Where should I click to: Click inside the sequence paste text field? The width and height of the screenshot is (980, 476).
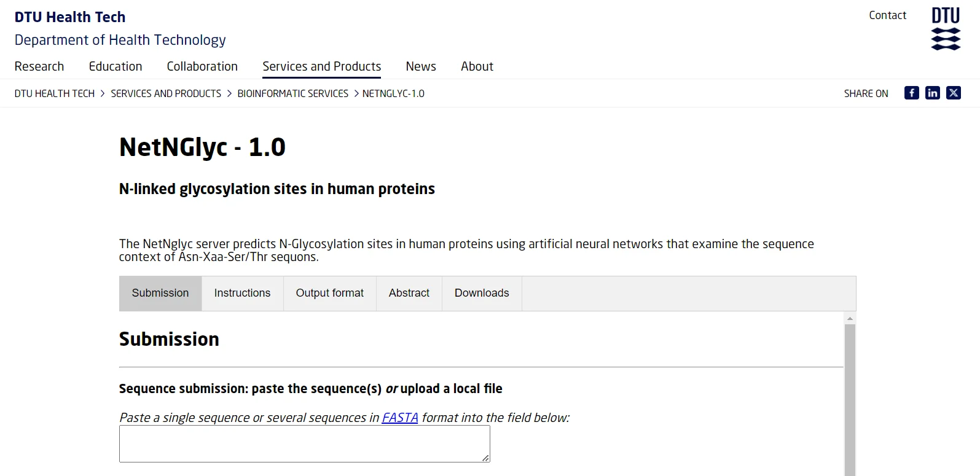304,443
